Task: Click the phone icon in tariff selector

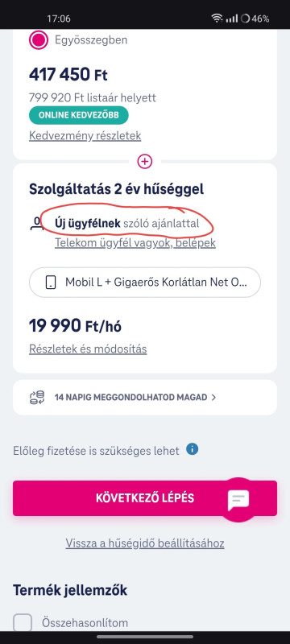Action: [51, 283]
